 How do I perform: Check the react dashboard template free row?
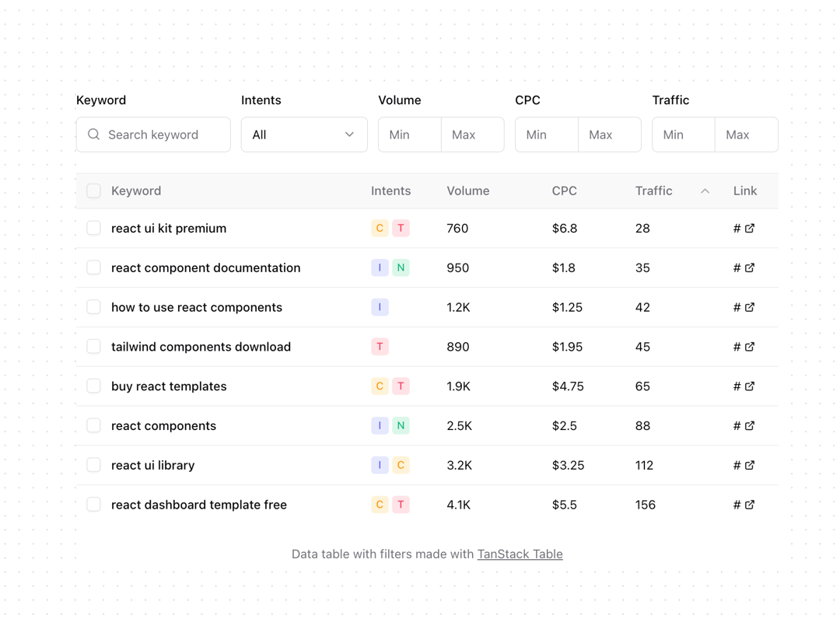pyautogui.click(x=94, y=505)
